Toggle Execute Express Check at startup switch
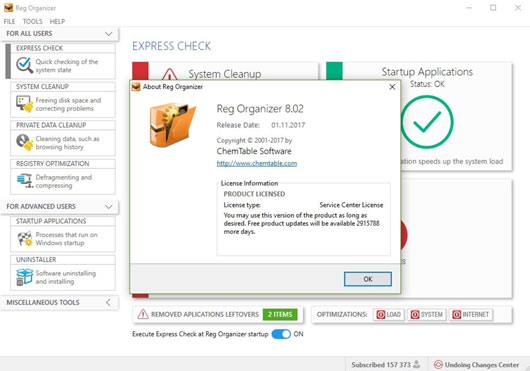 [281, 334]
